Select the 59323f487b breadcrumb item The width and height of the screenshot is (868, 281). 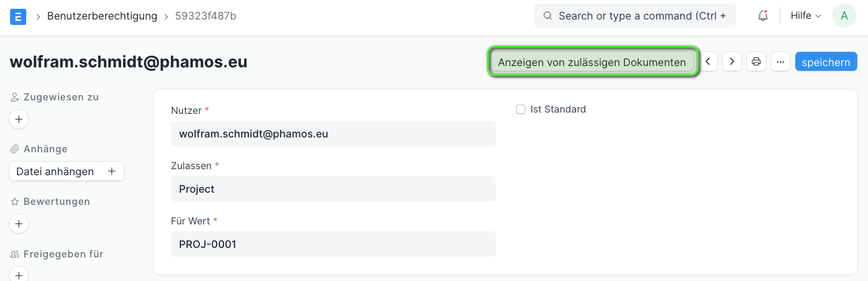point(206,15)
